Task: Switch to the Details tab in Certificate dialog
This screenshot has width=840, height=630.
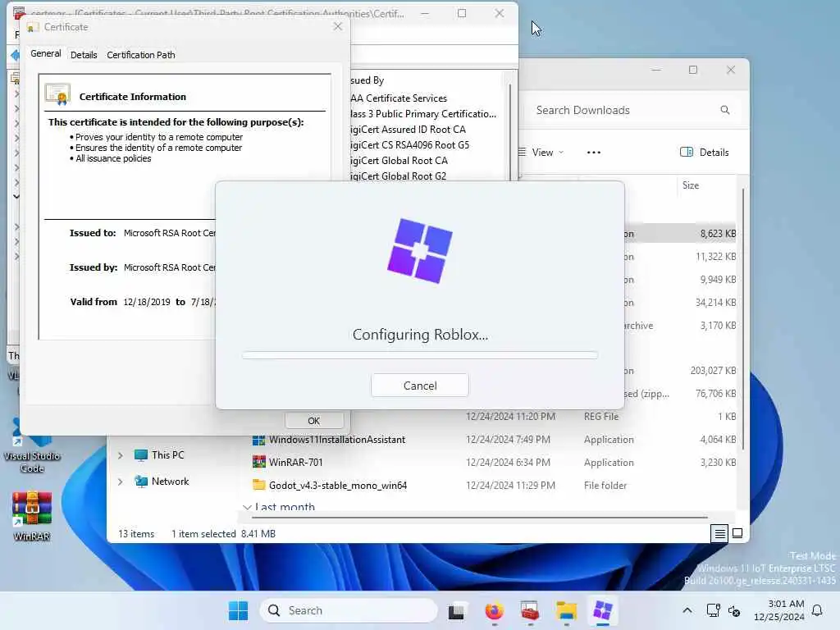Action: pyautogui.click(x=84, y=55)
